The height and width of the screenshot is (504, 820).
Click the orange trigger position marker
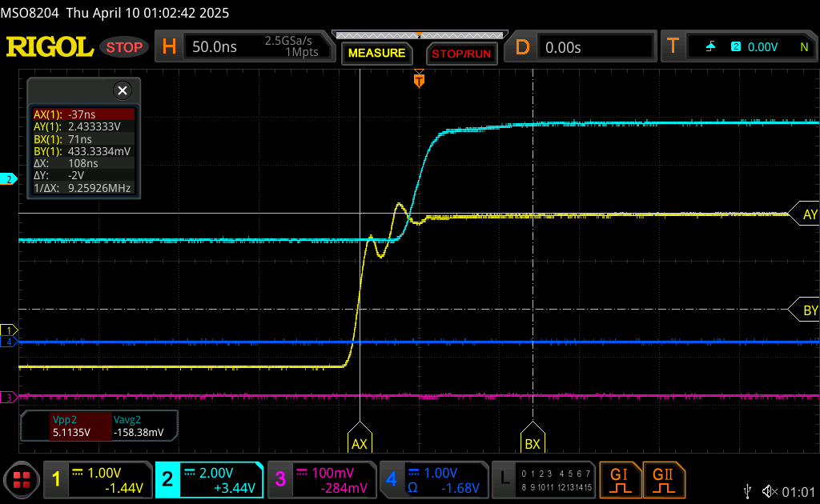pyautogui.click(x=418, y=79)
